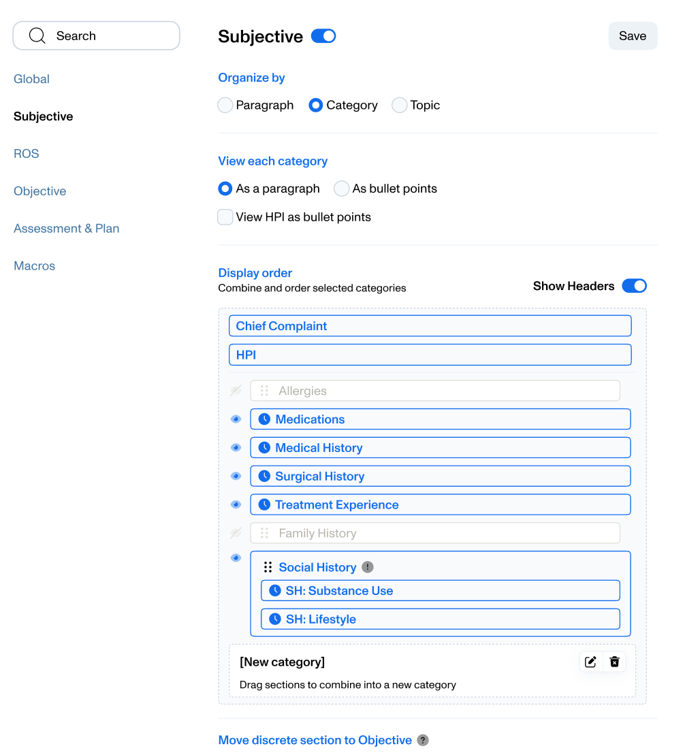This screenshot has width=700, height=755.
Task: Open help icon beside Move discrete section
Action: point(422,740)
